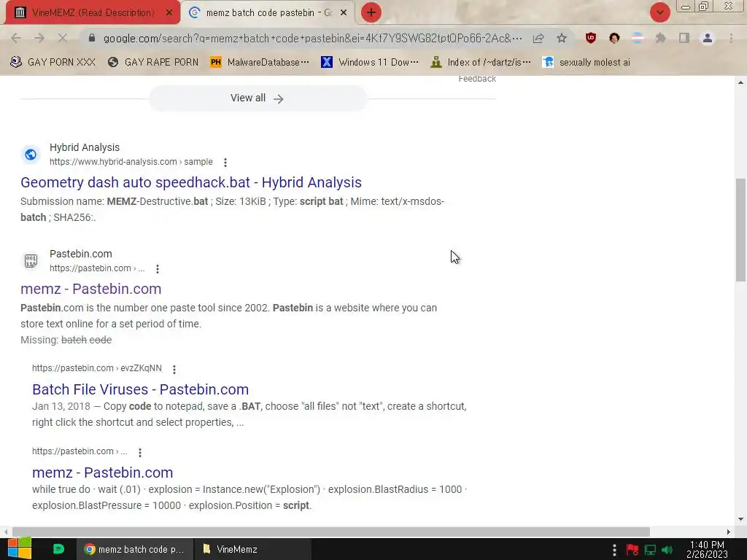Open the Index of /~dartz bookmark
Screen dimensions: 747x560
click(x=480, y=63)
